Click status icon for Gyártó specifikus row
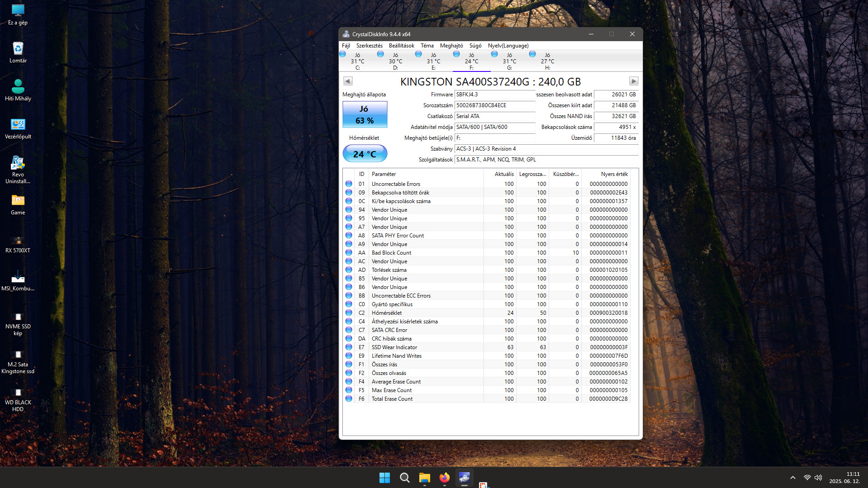The image size is (868, 488). tap(349, 304)
